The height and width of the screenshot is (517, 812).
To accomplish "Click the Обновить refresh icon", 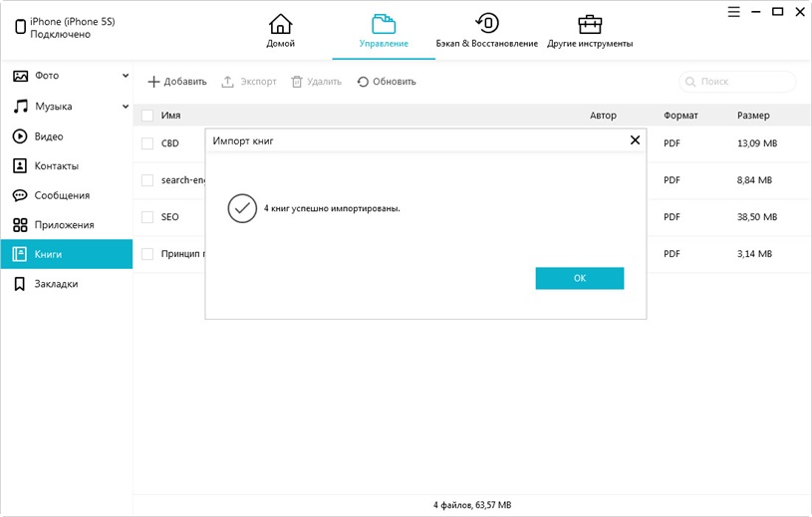I will [x=363, y=82].
